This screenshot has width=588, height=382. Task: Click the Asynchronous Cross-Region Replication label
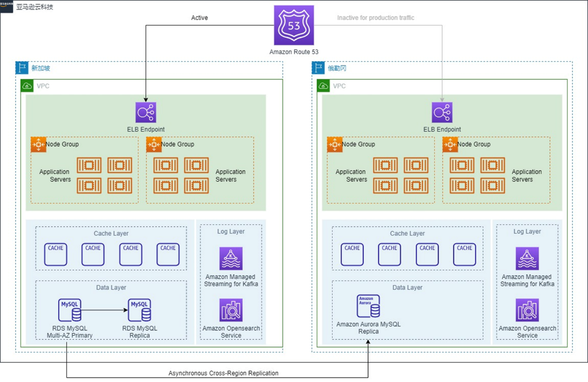point(223,373)
